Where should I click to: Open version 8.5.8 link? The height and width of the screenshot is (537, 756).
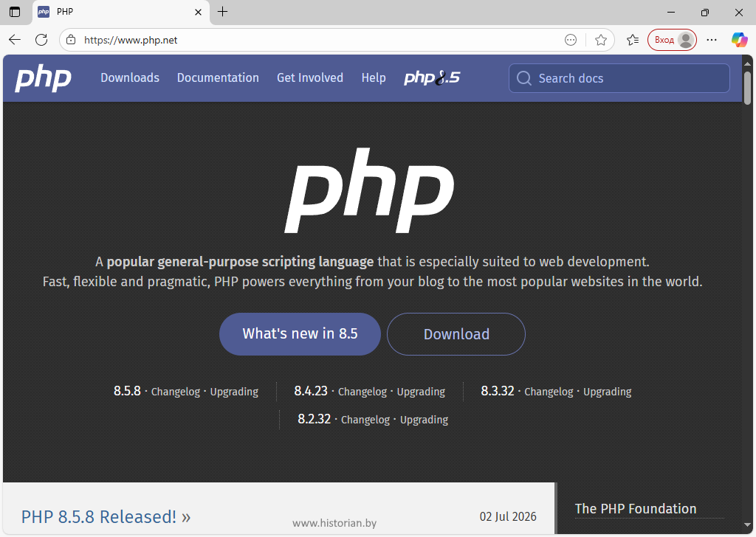coord(127,391)
